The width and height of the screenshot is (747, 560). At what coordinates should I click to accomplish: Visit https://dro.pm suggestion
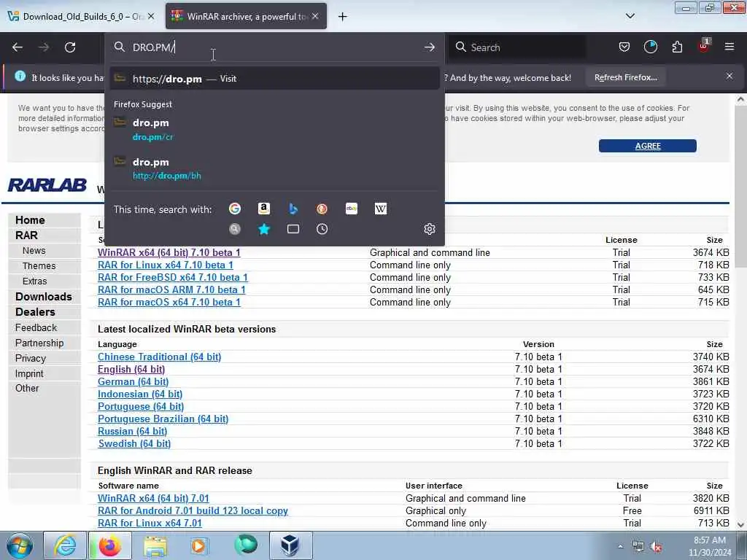(274, 79)
